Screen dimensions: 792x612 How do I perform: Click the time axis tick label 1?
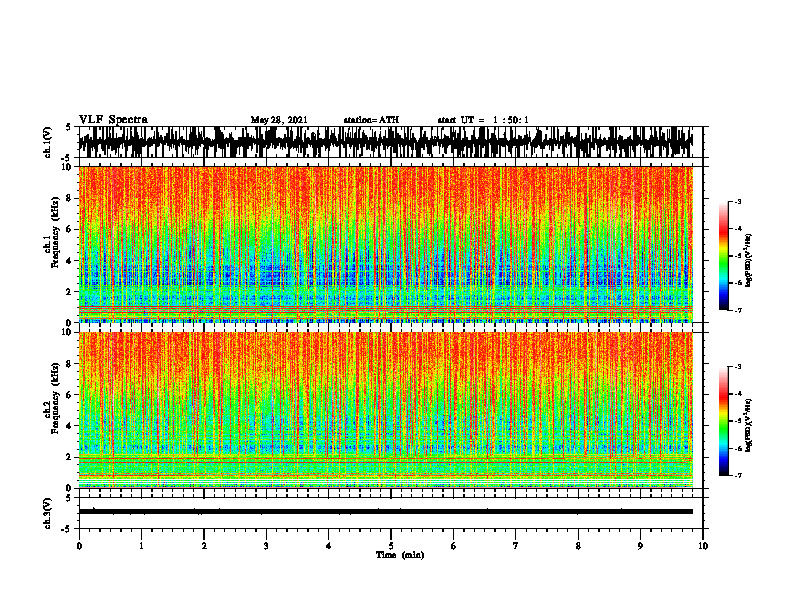pyautogui.click(x=141, y=546)
